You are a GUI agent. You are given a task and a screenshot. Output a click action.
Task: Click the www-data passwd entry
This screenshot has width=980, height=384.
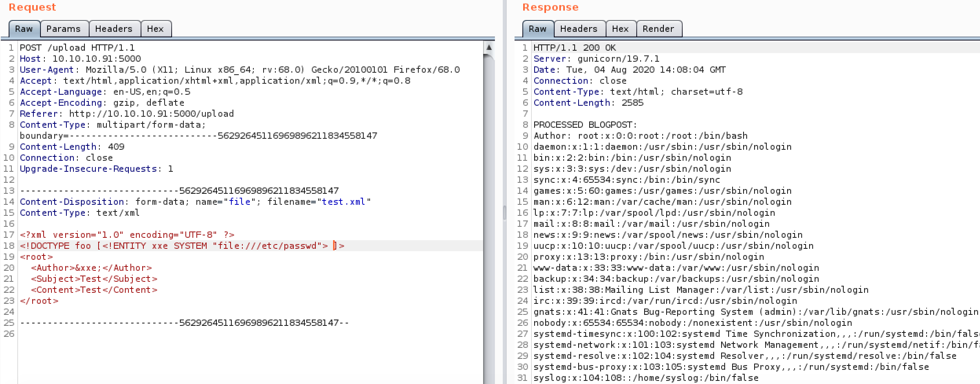676,268
